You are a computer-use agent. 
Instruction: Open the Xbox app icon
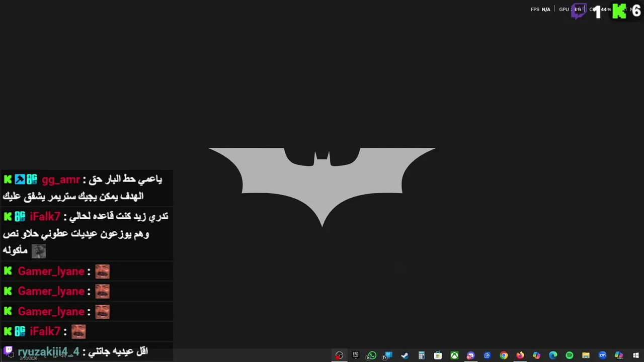click(x=454, y=355)
